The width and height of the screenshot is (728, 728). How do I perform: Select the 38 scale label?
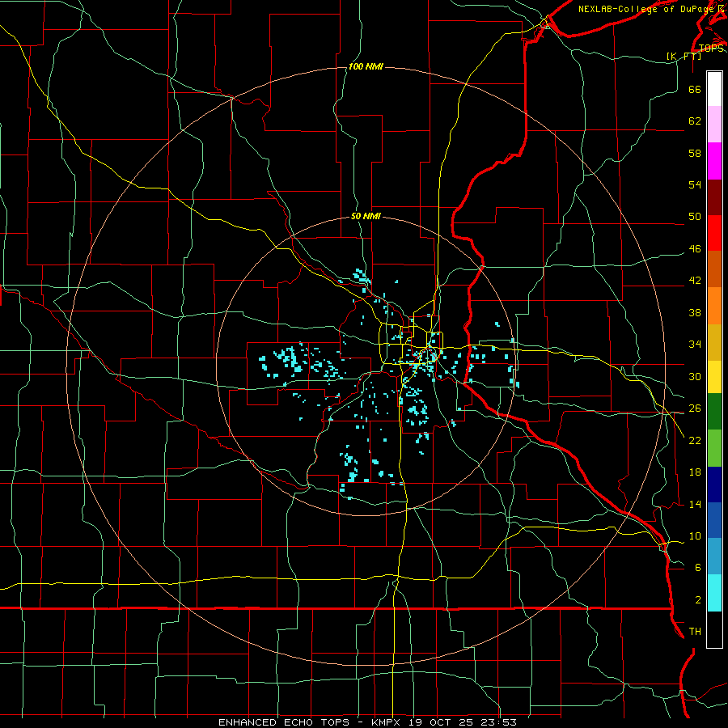click(x=695, y=313)
